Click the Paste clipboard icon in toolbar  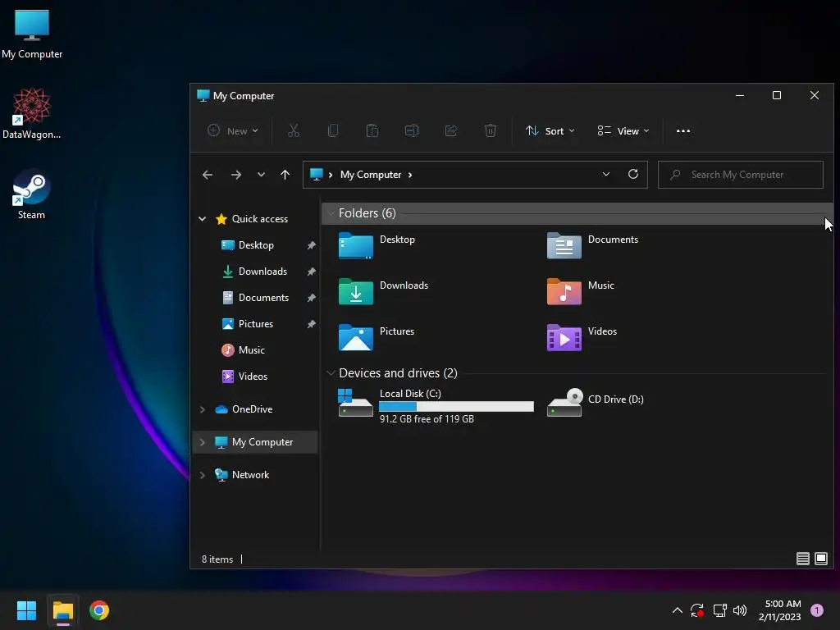point(372,130)
